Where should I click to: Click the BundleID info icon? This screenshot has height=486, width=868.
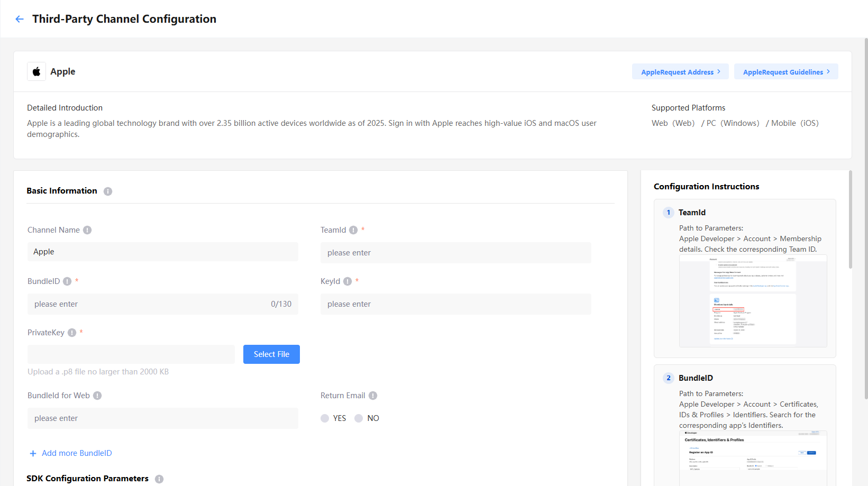tap(67, 281)
